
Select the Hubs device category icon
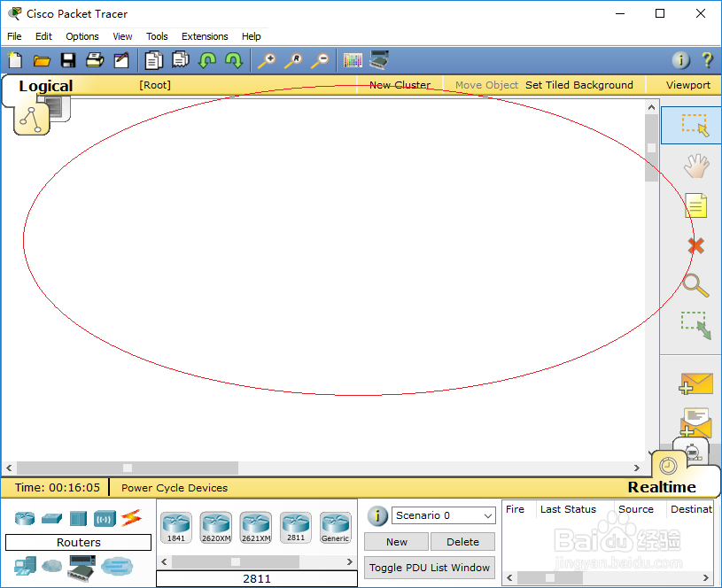click(x=78, y=518)
